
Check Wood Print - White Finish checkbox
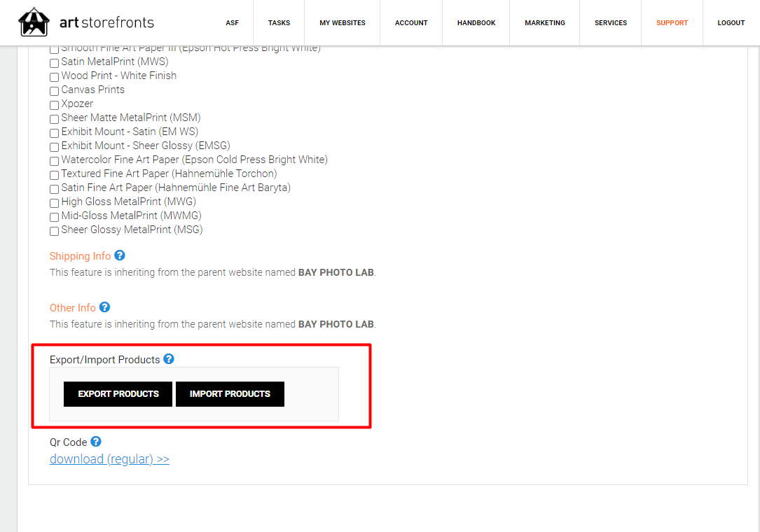click(55, 77)
